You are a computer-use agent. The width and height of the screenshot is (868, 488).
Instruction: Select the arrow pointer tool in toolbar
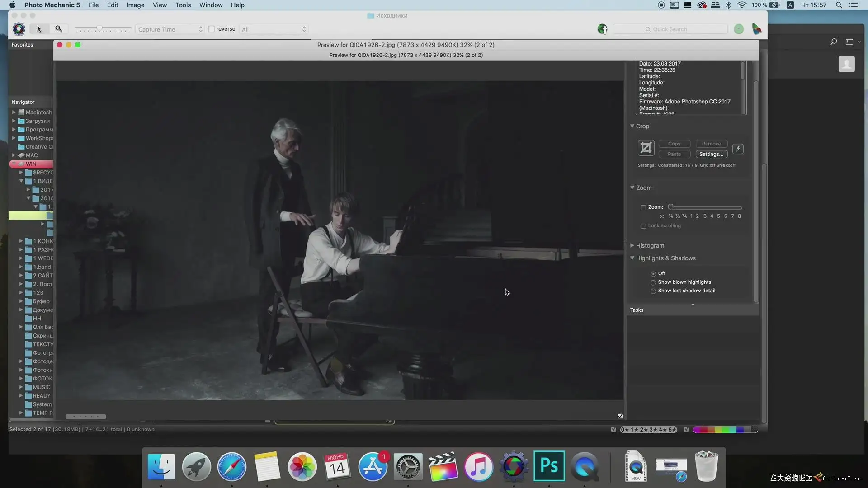pos(39,29)
